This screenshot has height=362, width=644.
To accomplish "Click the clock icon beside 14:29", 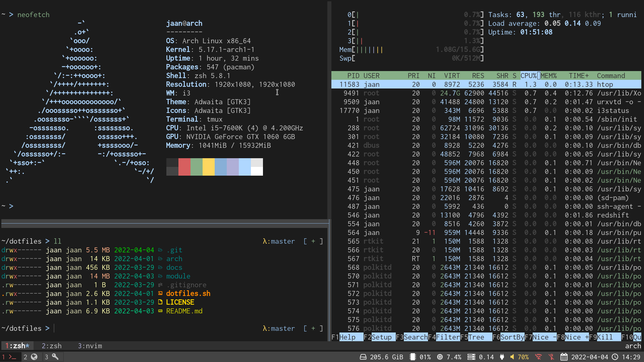I will (615, 357).
